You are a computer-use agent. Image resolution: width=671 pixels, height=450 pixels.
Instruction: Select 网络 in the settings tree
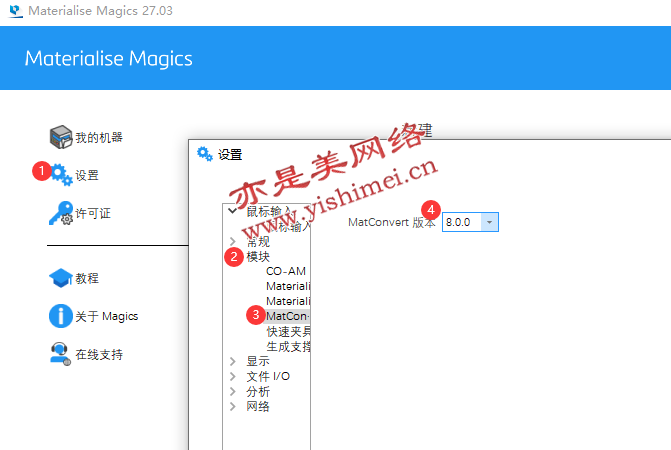coord(258,406)
